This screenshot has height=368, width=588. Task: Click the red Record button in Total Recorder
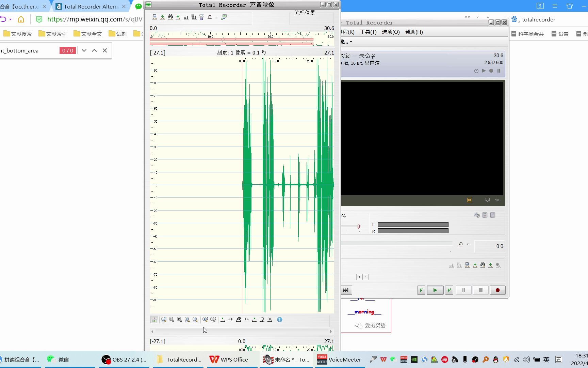point(497,290)
